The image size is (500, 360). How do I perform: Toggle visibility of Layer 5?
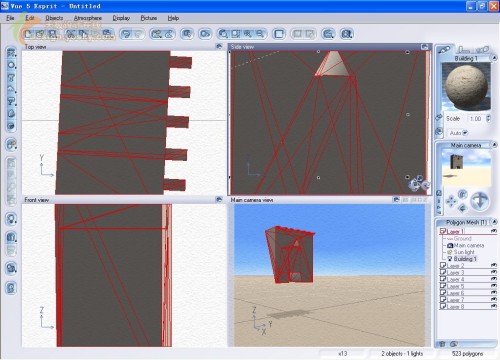coord(494,286)
